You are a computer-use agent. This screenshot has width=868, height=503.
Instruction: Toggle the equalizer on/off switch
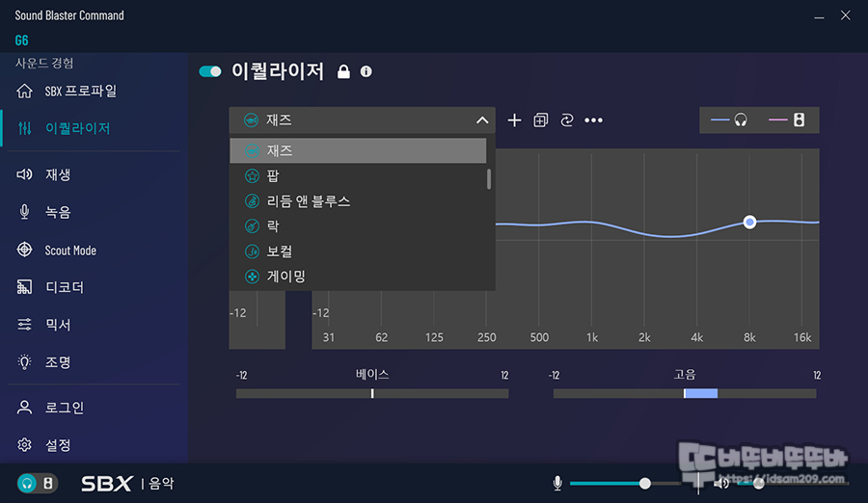tap(210, 71)
